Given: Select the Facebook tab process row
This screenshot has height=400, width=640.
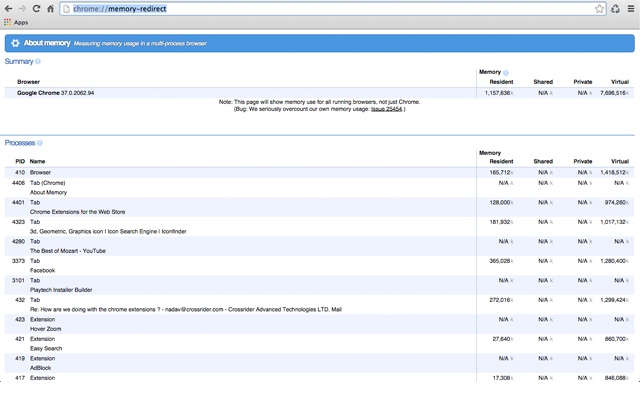Looking at the screenshot, I should click(43, 270).
